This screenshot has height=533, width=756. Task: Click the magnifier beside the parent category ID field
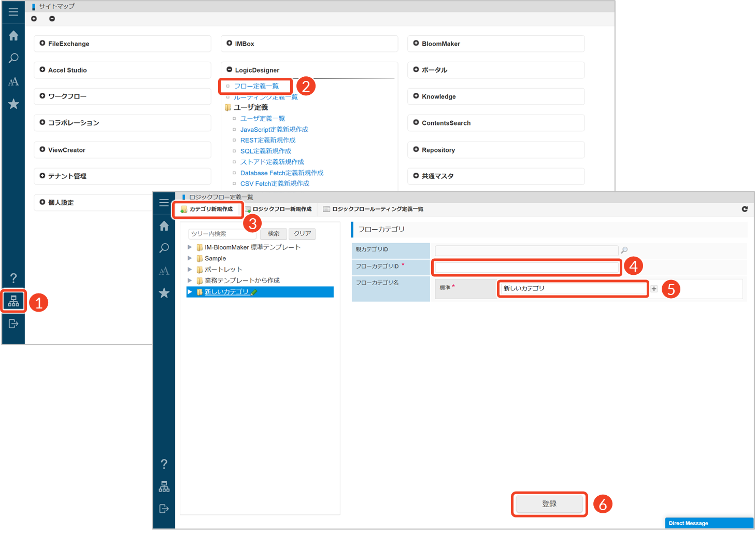[x=624, y=250]
